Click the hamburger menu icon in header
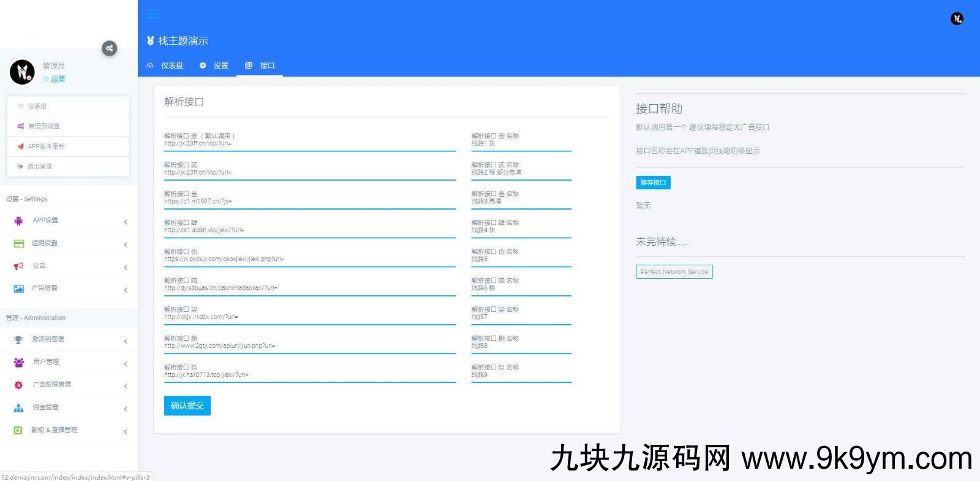This screenshot has width=980, height=481. click(153, 13)
